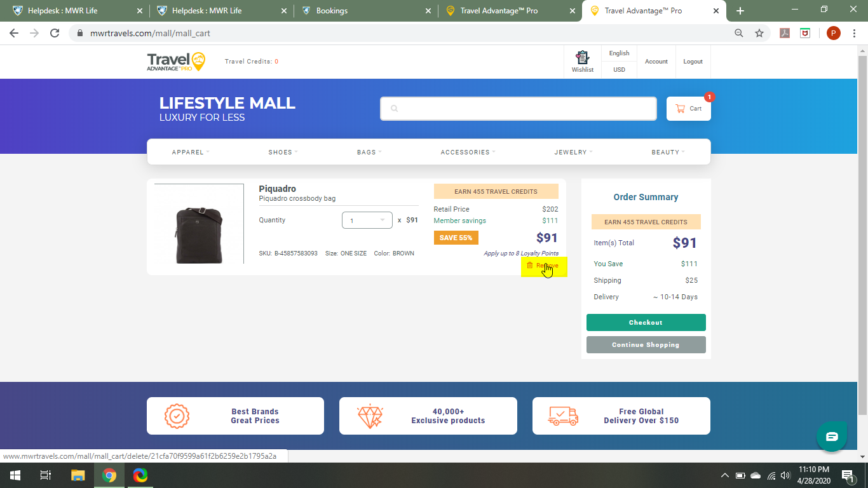Viewport: 868px width, 488px height.
Task: Click Logout
Action: [693, 62]
